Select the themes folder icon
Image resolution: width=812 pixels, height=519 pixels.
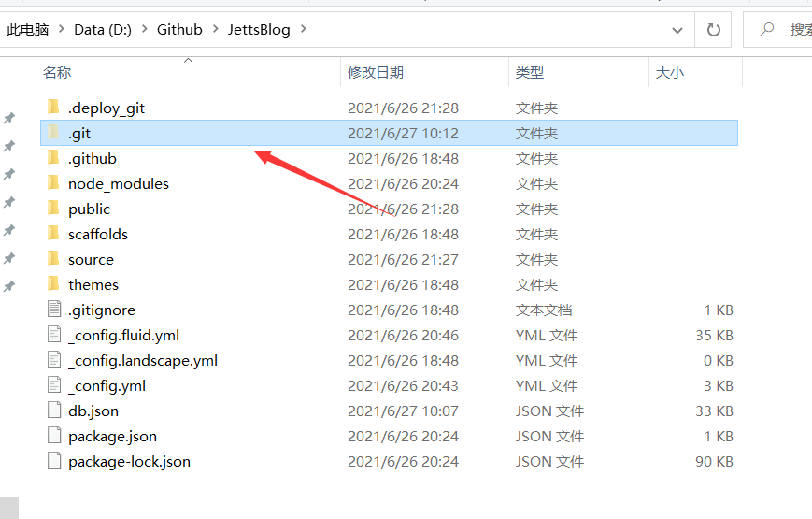point(53,284)
